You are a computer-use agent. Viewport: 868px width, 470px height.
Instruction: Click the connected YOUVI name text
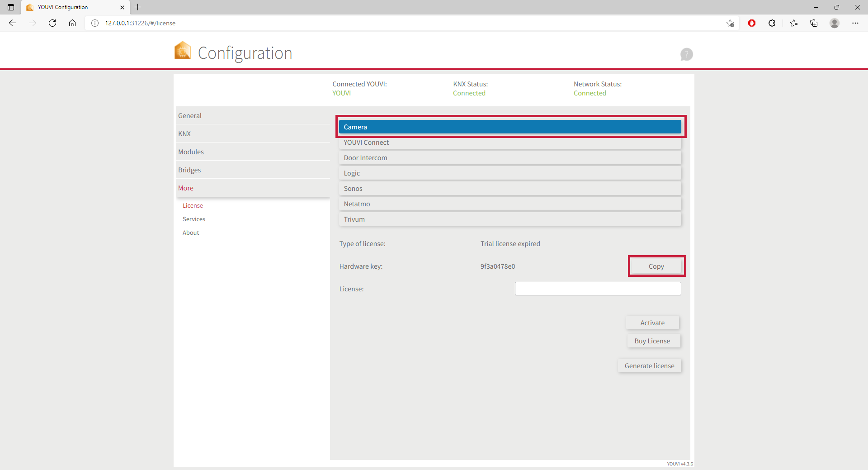[x=341, y=93]
